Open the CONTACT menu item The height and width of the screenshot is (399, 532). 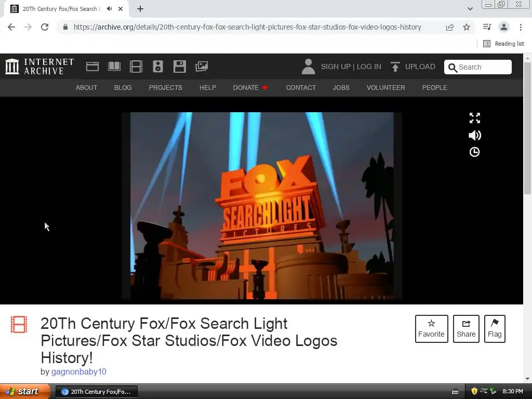(301, 87)
